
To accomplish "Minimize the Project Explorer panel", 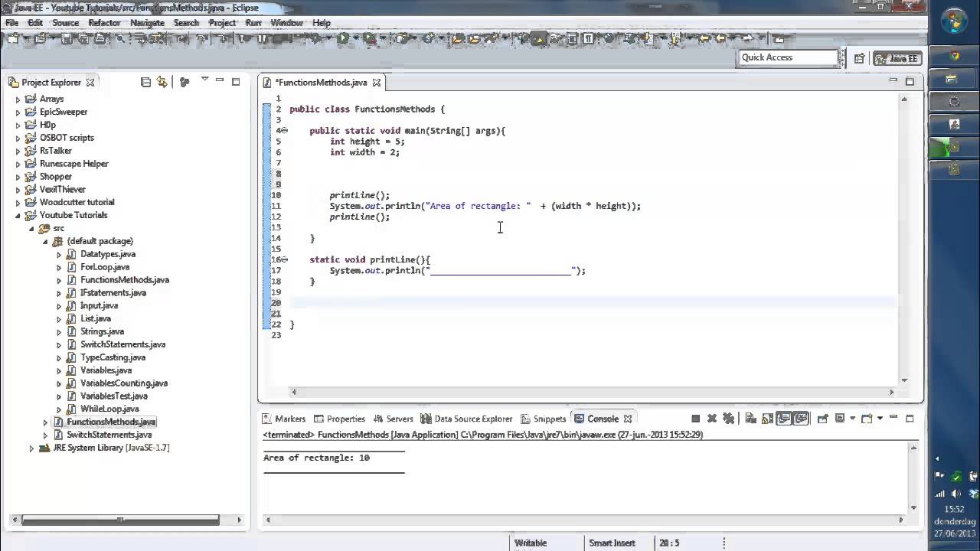I will coord(220,80).
